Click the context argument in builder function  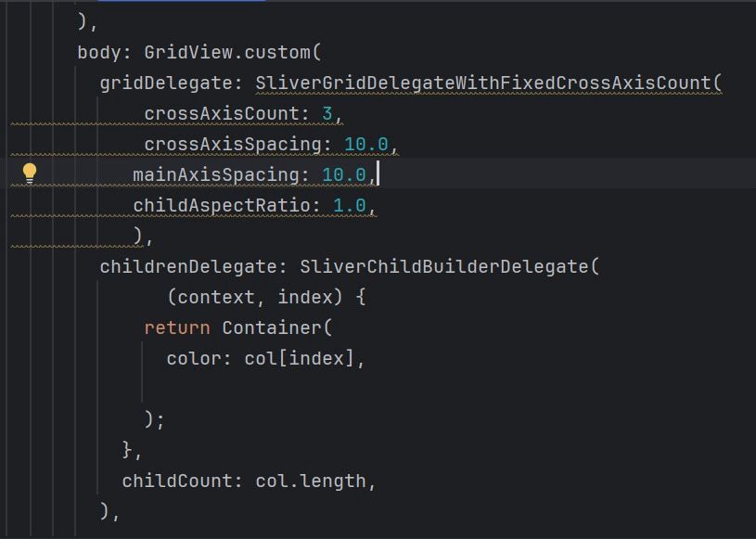pos(216,297)
